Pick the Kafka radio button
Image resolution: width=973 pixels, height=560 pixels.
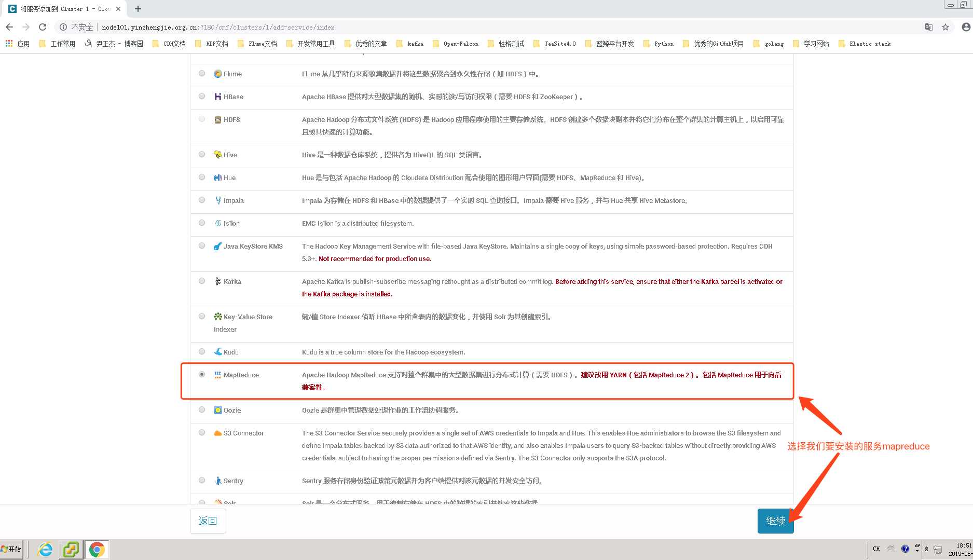click(202, 281)
